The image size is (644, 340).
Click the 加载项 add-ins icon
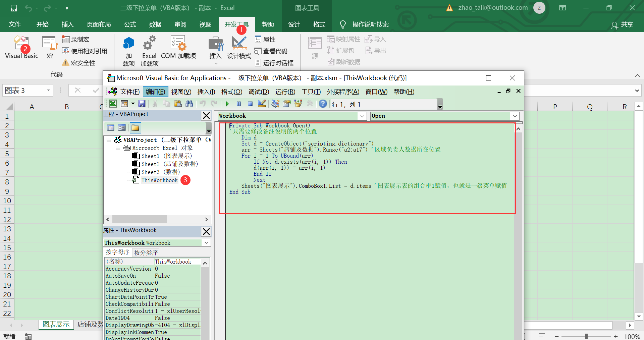point(128,51)
